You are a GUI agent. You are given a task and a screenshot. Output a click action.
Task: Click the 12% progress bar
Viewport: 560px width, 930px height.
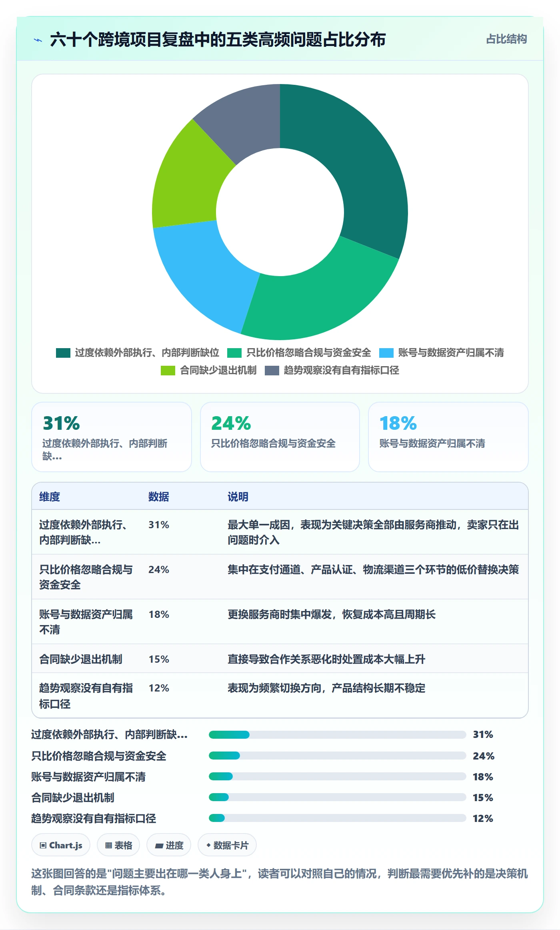click(337, 818)
